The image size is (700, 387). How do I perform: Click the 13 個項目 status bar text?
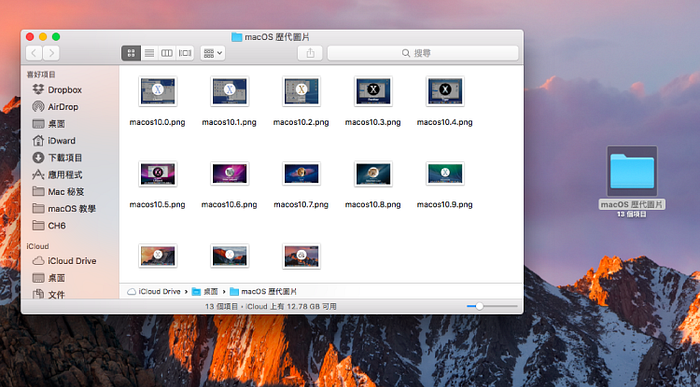point(222,307)
